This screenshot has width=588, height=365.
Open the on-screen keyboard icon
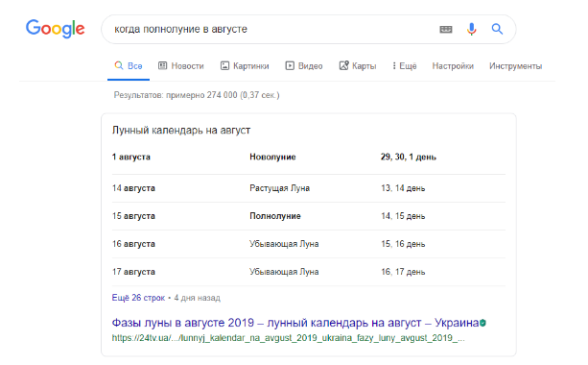tap(445, 29)
